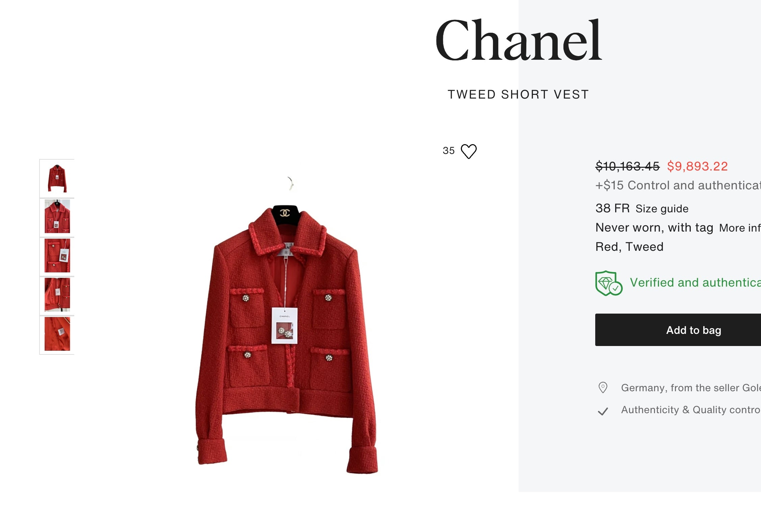The width and height of the screenshot is (761, 532).
Task: Select the first jacket thumbnail
Action: 57,179
